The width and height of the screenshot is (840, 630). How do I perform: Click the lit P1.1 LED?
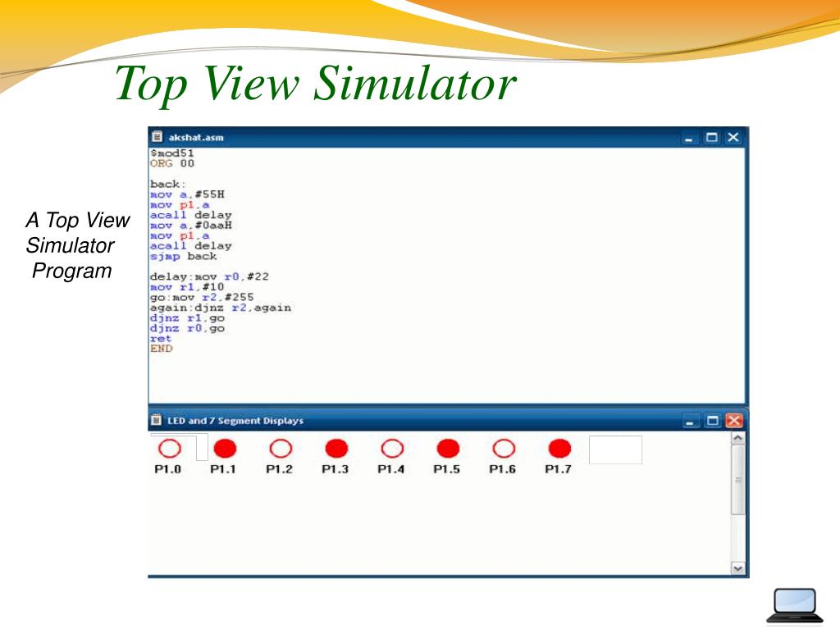pyautogui.click(x=225, y=449)
